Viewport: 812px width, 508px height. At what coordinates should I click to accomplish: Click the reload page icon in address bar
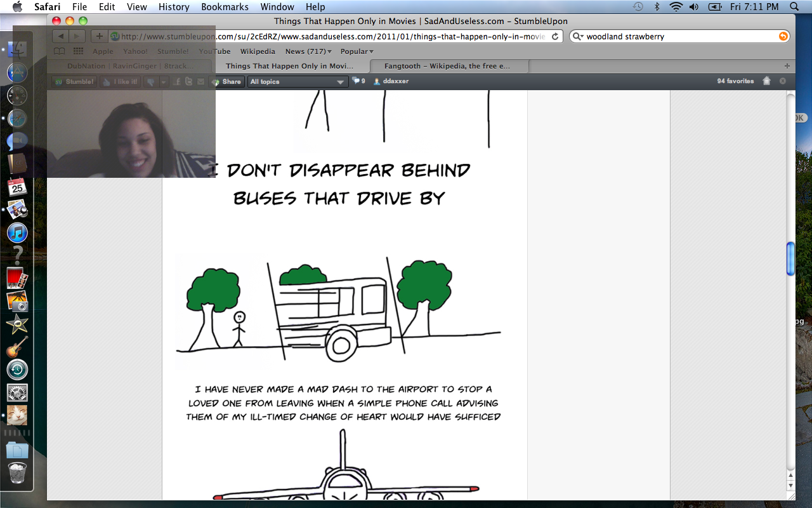555,37
